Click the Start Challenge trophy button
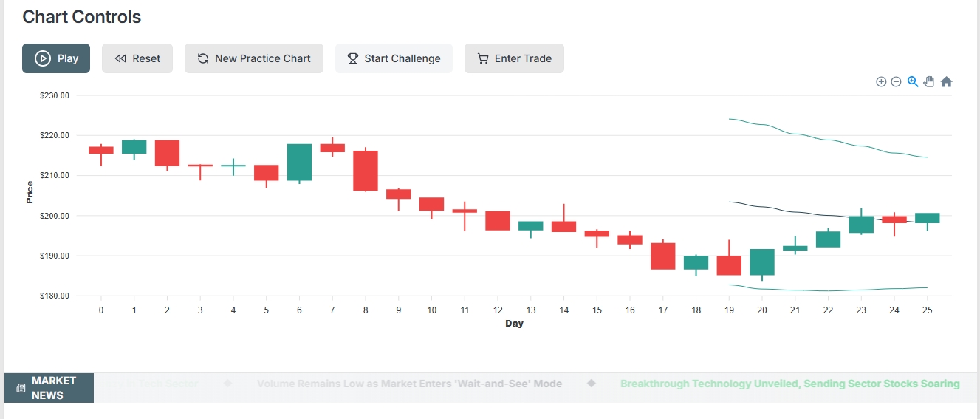Viewport: 980px width, 419px height. point(394,58)
